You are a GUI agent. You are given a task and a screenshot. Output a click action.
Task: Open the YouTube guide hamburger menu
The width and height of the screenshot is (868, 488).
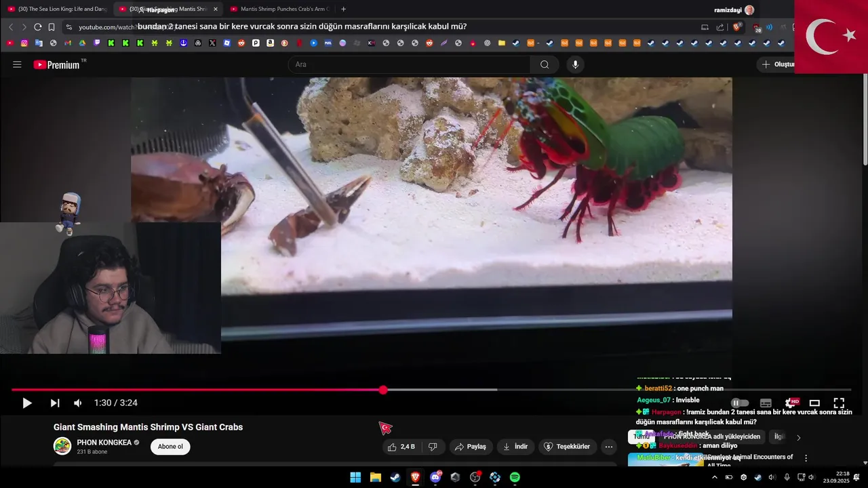pyautogui.click(x=17, y=64)
